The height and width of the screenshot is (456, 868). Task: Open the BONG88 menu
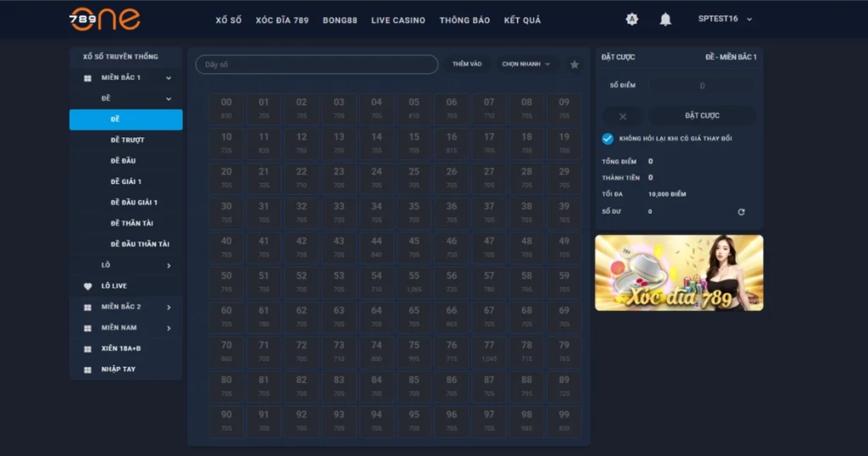point(340,20)
